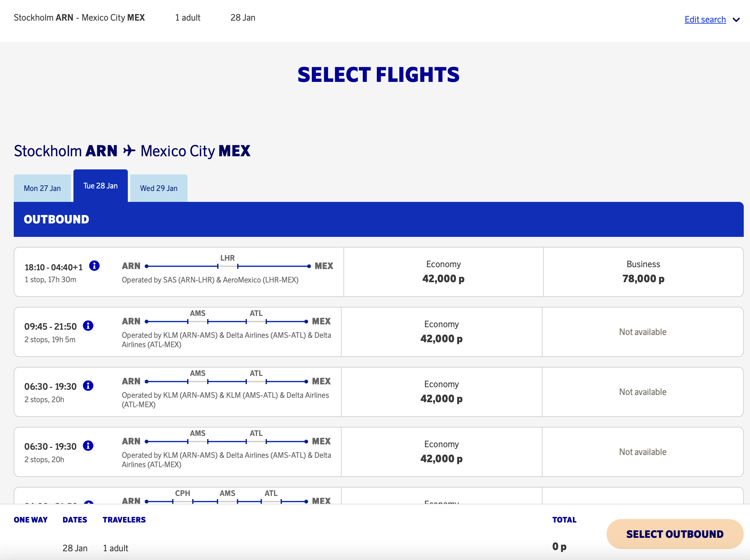The height and width of the screenshot is (560, 750).
Task: Click the ARN–LHR–MEX route diagram
Action: pyautogui.click(x=227, y=266)
